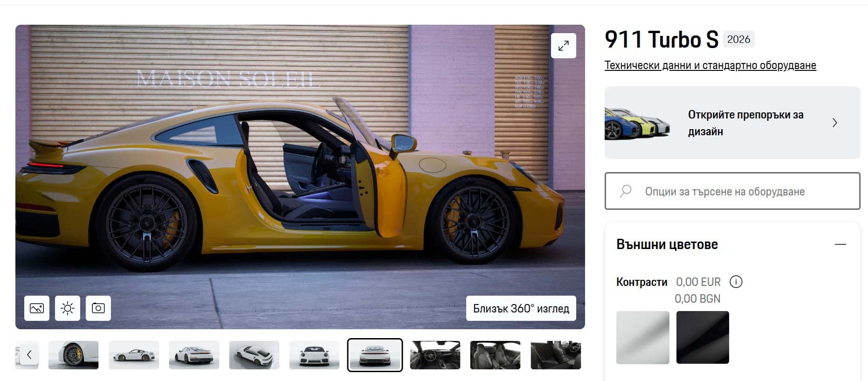The height and width of the screenshot is (381, 868).
Task: Click the background scene image icon
Action: (x=37, y=308)
